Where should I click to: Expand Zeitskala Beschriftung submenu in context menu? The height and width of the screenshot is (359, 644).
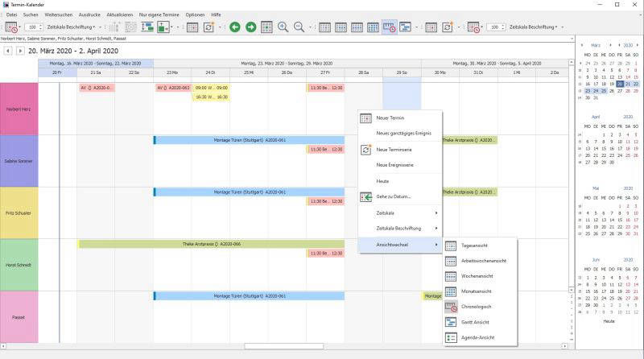[399, 229]
